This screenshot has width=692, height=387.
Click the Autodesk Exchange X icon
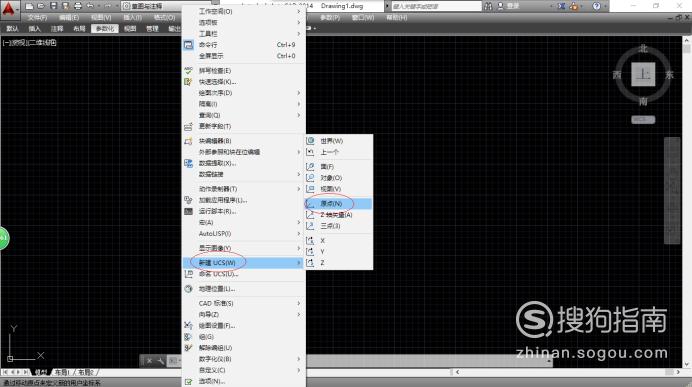click(561, 6)
